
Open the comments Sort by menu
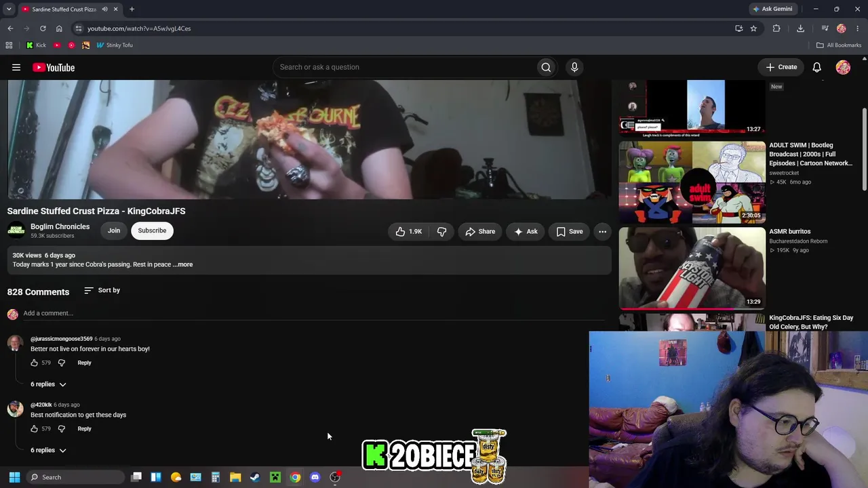(102, 290)
